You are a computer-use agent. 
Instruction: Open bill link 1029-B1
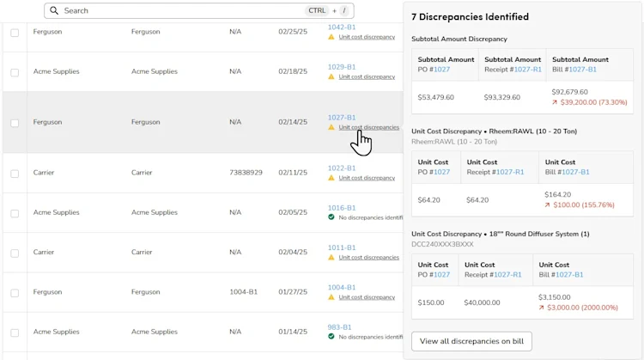point(342,67)
